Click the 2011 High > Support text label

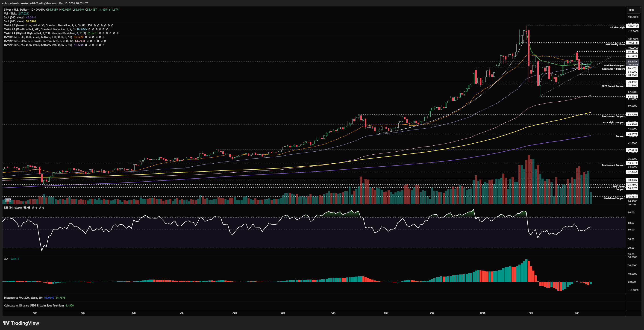point(613,123)
